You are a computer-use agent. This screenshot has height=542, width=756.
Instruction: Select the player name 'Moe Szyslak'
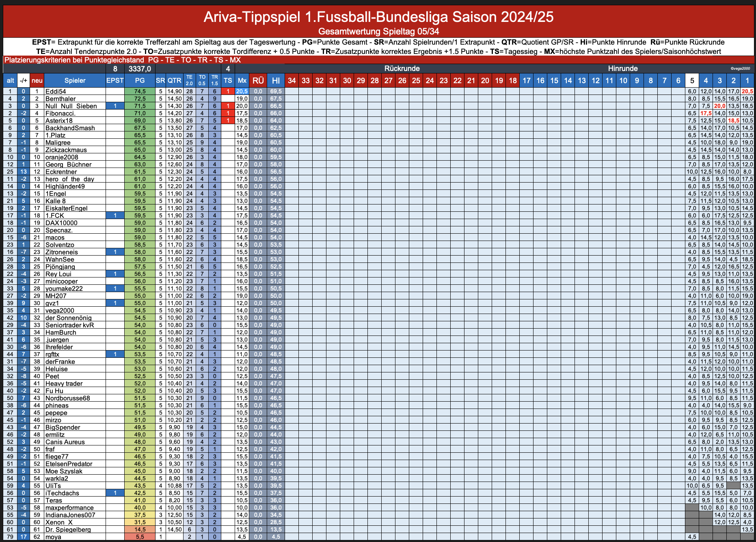click(x=64, y=471)
